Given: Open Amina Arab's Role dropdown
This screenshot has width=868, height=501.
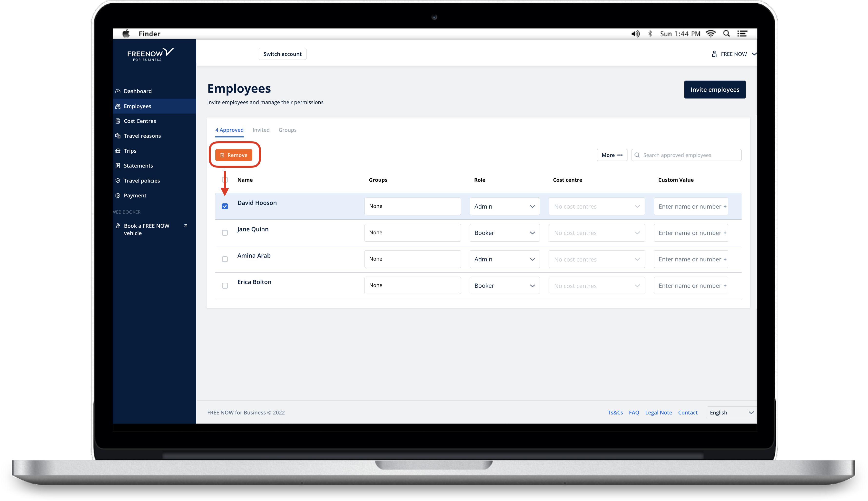Looking at the screenshot, I should click(504, 260).
